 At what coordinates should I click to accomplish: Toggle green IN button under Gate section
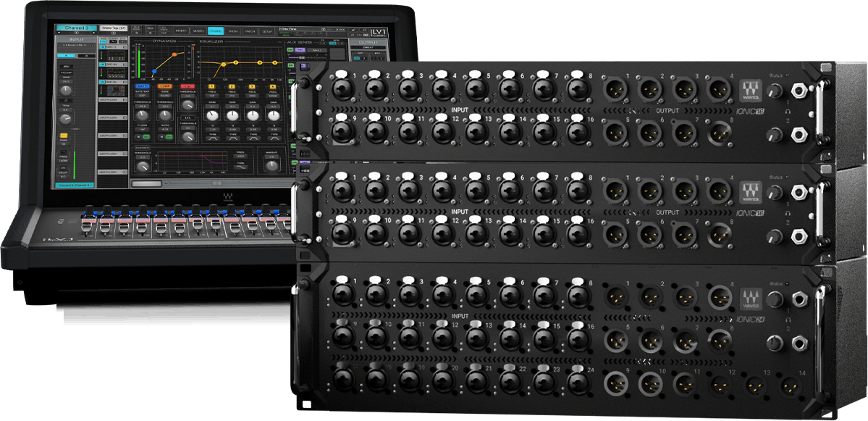[x=146, y=137]
